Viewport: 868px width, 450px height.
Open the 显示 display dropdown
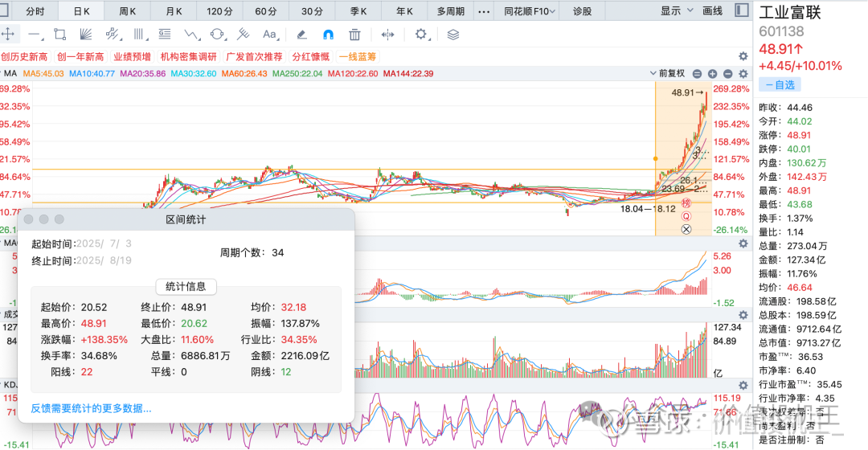[677, 11]
